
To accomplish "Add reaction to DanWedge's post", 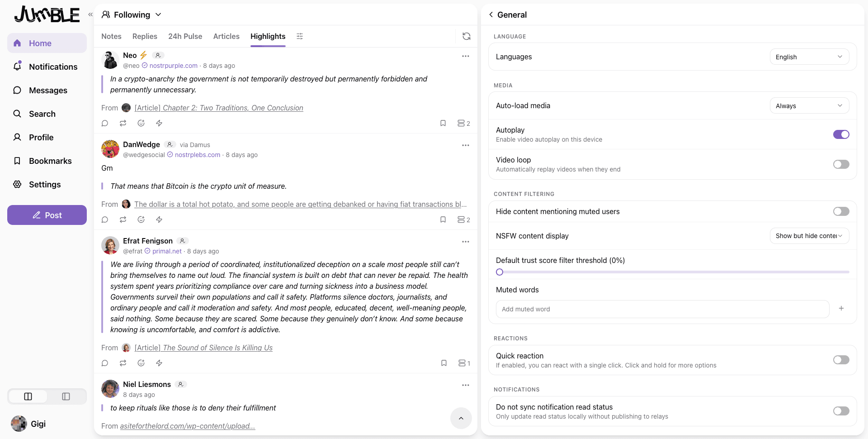I will tap(141, 219).
